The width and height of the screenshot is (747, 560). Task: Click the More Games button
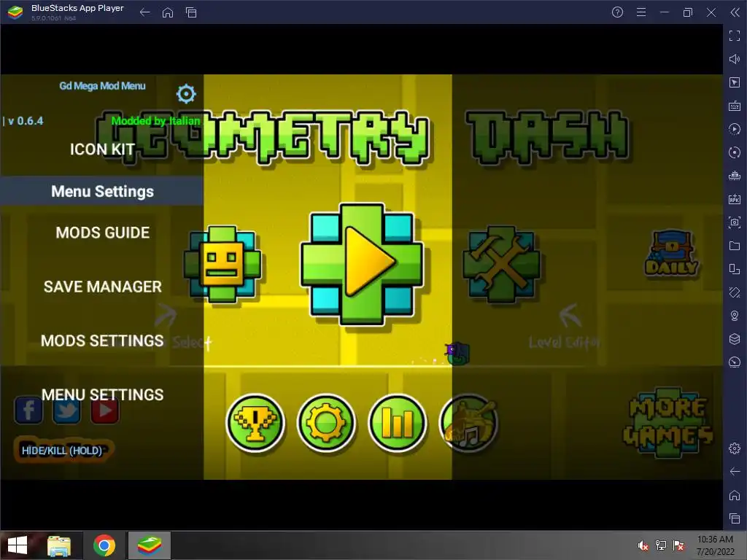click(668, 423)
